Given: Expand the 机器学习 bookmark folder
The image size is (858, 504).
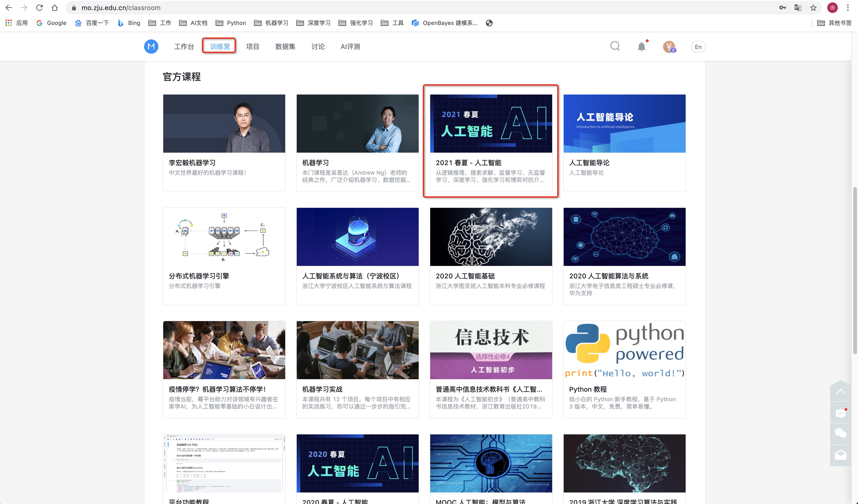Looking at the screenshot, I should (271, 23).
